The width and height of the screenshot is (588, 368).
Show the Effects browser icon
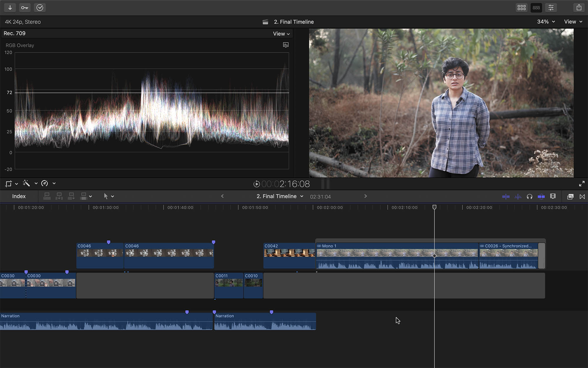click(x=570, y=197)
